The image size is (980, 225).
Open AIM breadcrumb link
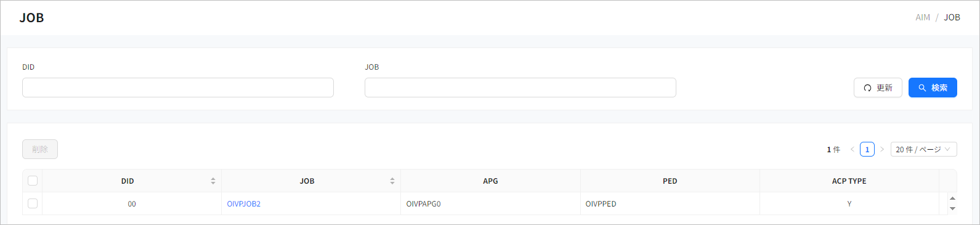tap(923, 17)
